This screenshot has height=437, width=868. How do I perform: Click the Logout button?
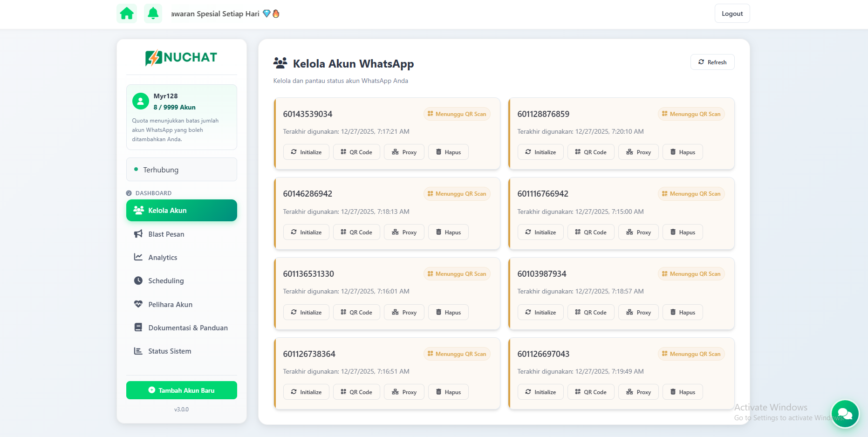pyautogui.click(x=732, y=13)
